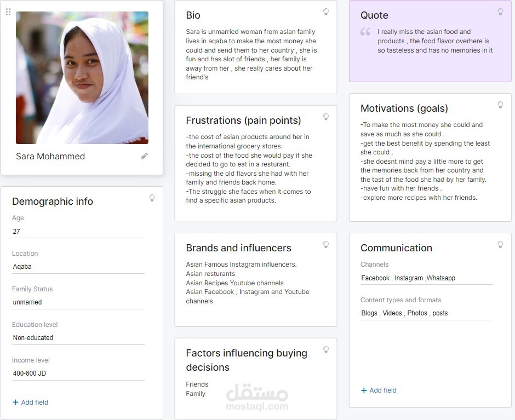Select the edit pencil next to Sara Mohammed

(x=144, y=156)
